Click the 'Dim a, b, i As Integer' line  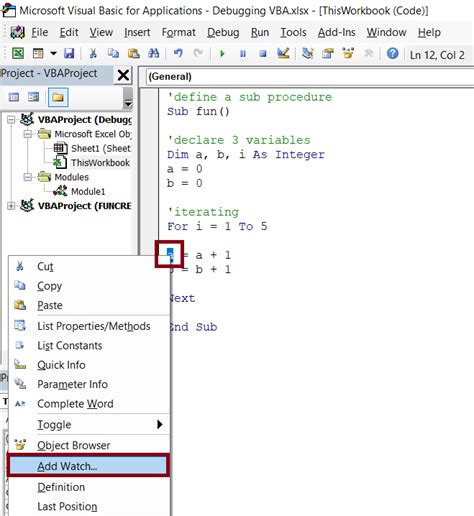point(246,154)
